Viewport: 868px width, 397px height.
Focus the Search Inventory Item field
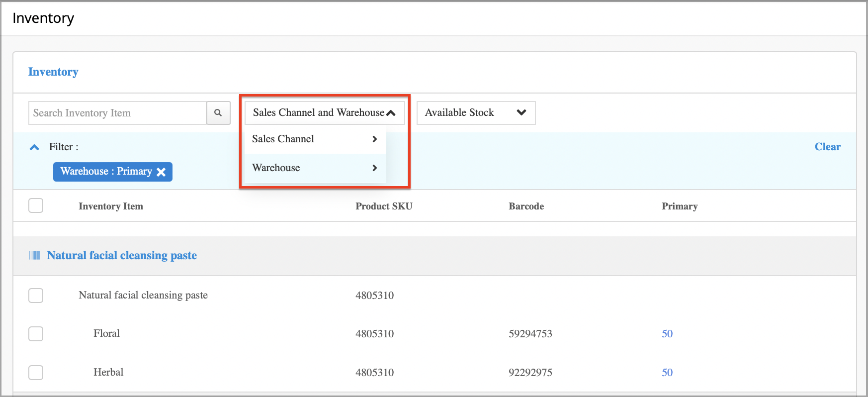pos(117,113)
